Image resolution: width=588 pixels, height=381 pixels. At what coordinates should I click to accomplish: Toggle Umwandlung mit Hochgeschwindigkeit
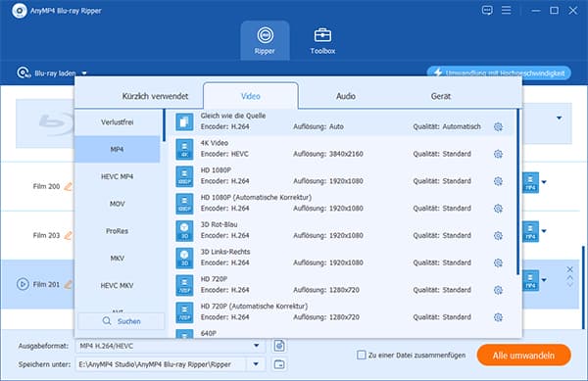point(499,72)
